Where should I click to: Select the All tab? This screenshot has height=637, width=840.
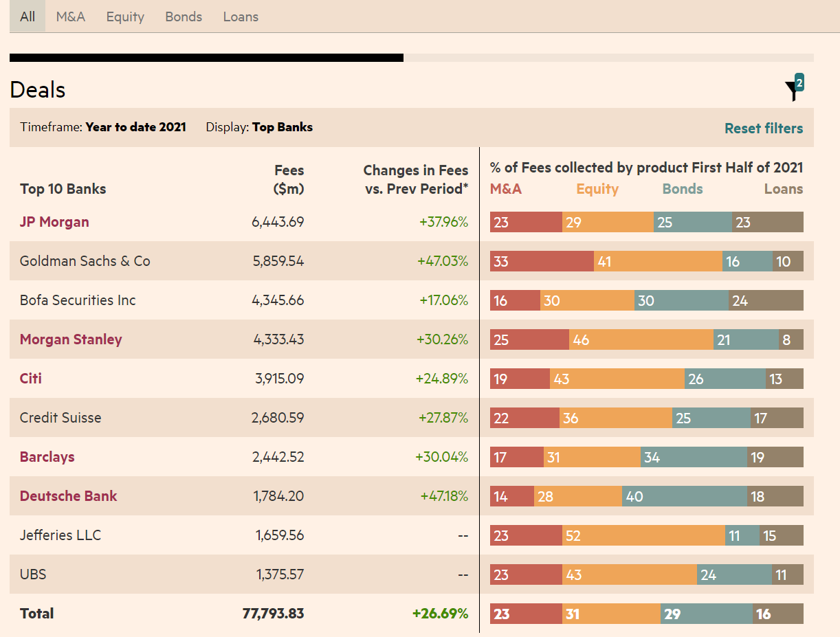coord(27,16)
